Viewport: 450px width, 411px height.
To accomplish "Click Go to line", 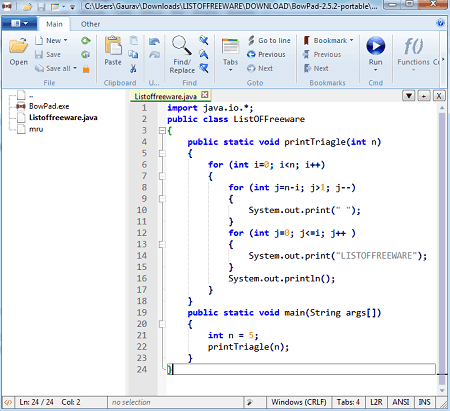I will [269, 40].
